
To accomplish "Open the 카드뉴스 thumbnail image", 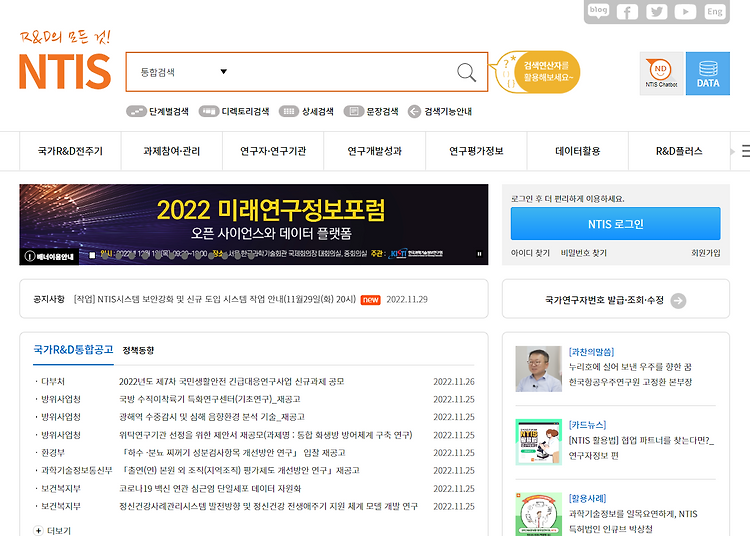I will point(539,442).
